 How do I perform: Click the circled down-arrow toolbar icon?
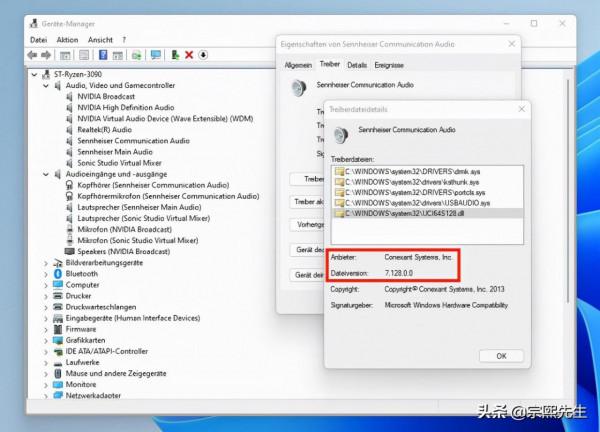pos(203,55)
